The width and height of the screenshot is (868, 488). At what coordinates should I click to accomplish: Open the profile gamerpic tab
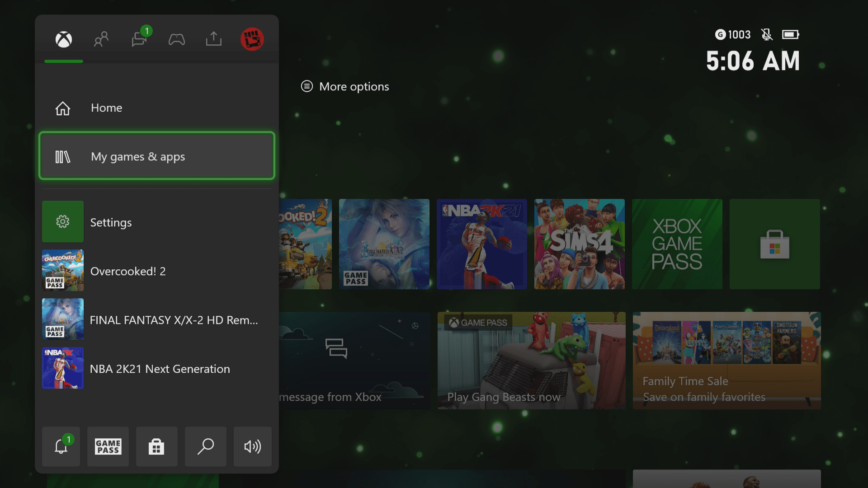coord(252,39)
